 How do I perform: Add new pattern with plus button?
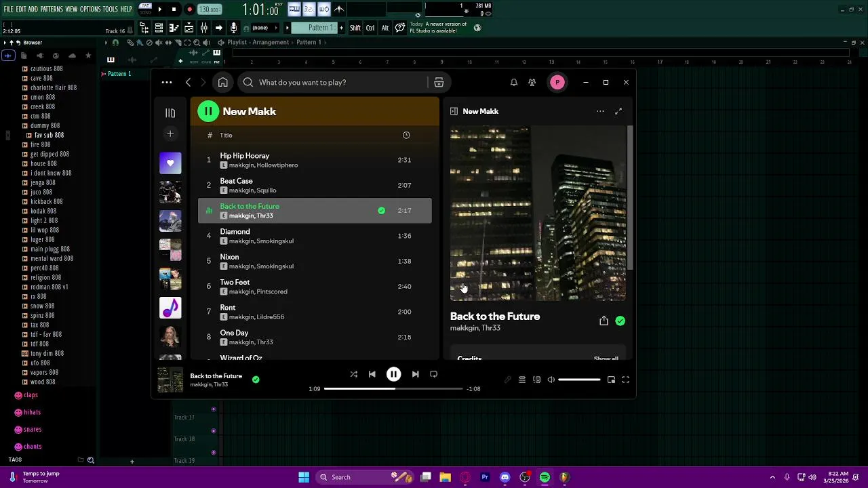(342, 28)
